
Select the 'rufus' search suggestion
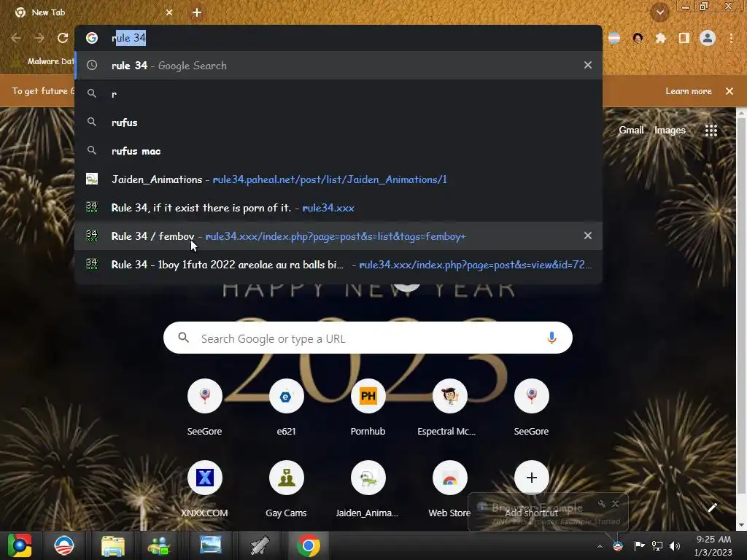(x=338, y=122)
